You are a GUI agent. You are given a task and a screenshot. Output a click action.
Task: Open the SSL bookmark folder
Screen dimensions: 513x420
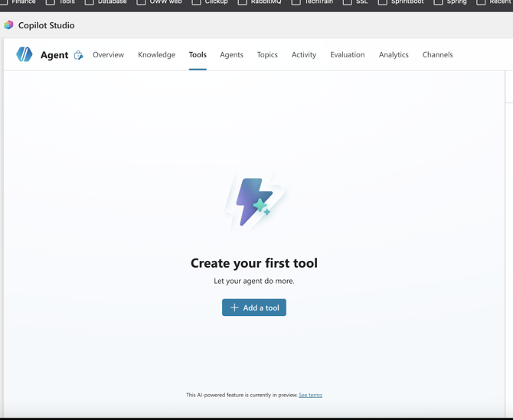click(355, 2)
